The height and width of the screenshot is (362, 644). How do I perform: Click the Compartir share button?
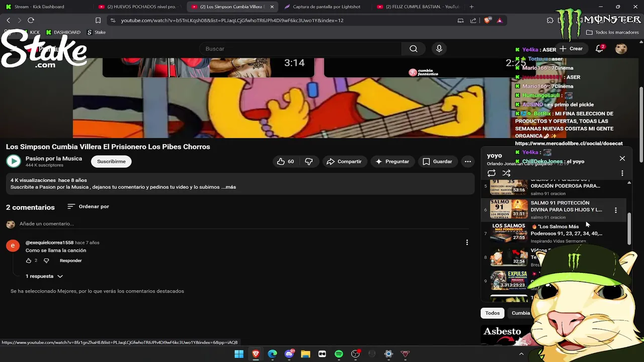click(344, 161)
